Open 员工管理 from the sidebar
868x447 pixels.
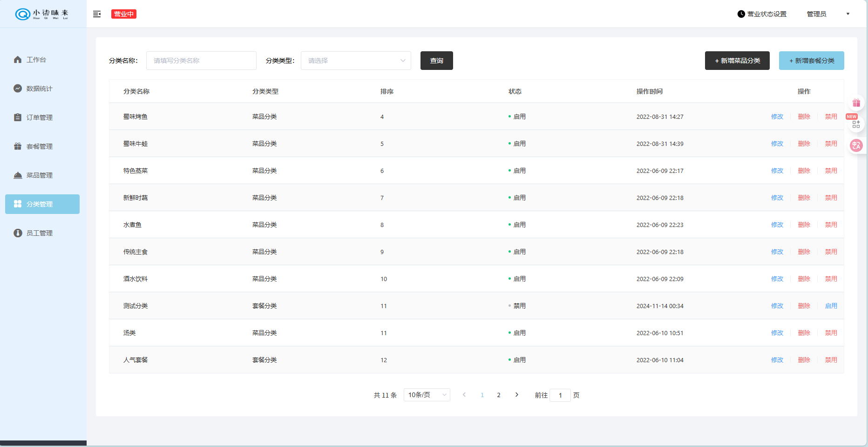click(40, 233)
